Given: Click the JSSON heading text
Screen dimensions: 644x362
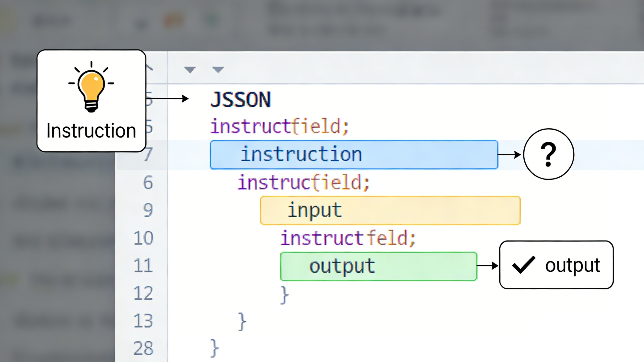Looking at the screenshot, I should click(x=241, y=100).
